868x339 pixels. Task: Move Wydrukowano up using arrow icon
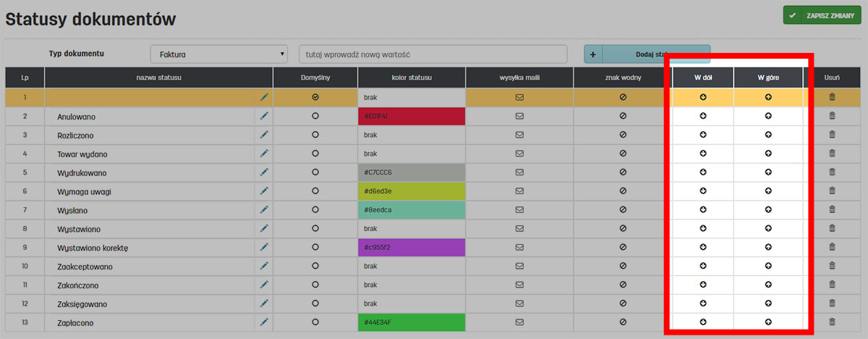click(x=767, y=172)
